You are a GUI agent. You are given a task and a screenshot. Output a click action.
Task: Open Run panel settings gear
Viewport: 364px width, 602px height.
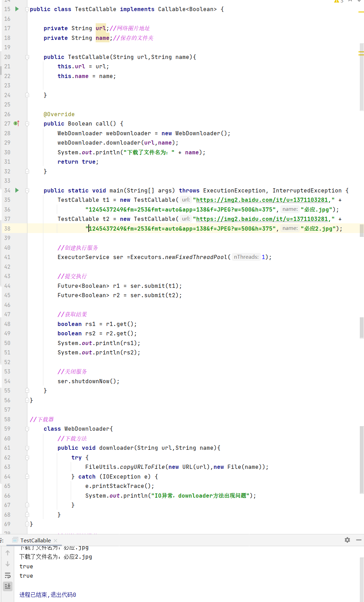pos(347,540)
